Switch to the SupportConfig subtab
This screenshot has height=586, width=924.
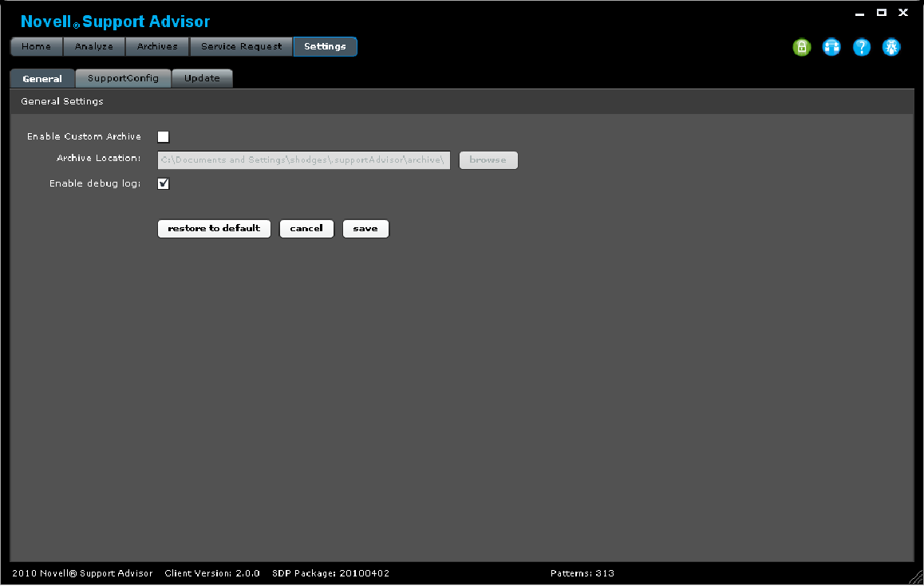(x=123, y=78)
